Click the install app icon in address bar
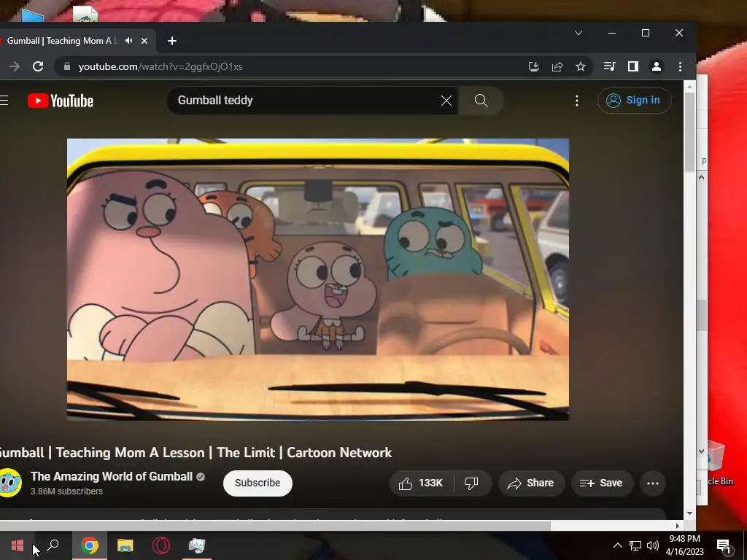Screen dimensions: 747x560 (533, 66)
